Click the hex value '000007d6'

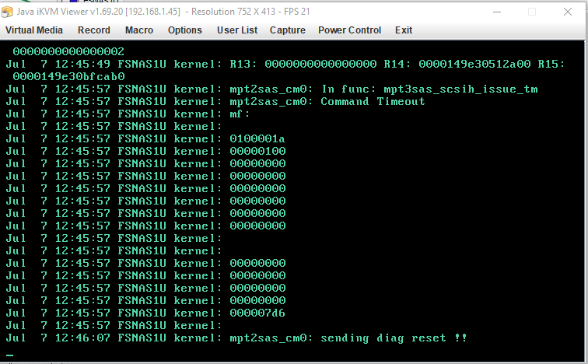[x=257, y=313]
